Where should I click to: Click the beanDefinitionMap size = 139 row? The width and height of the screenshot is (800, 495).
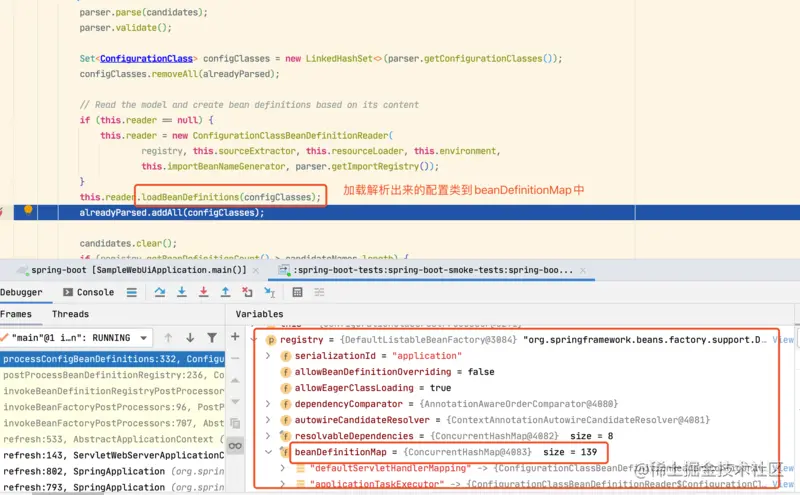coord(445,452)
